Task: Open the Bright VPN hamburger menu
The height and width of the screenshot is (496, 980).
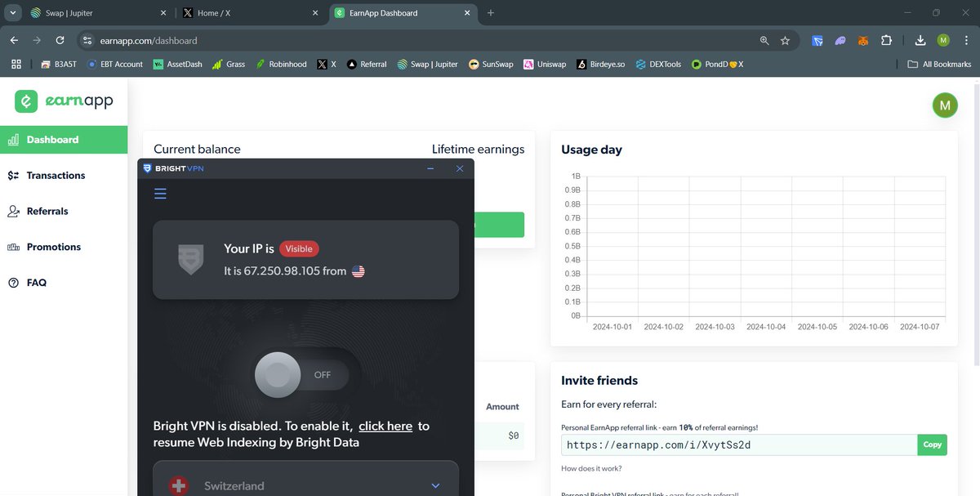Action: [160, 194]
